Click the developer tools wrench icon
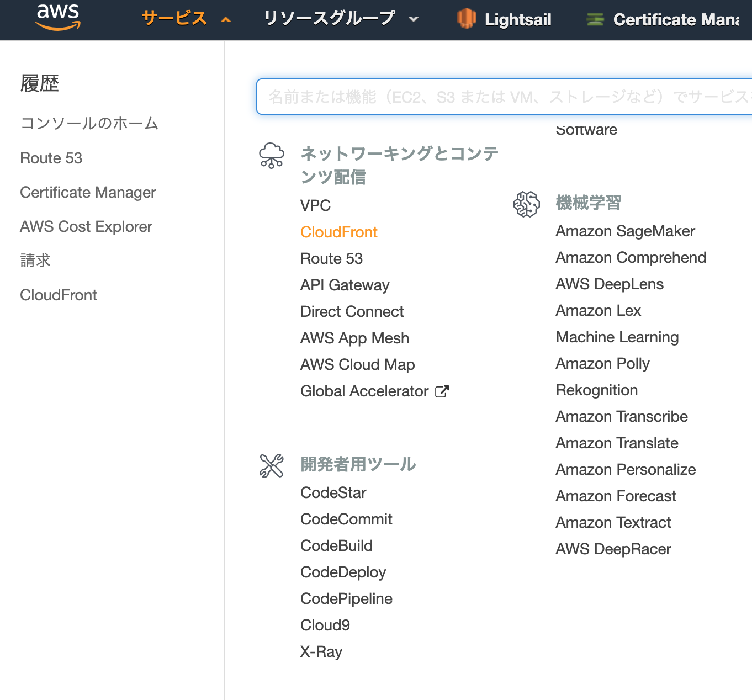The image size is (752, 700). tap(272, 465)
